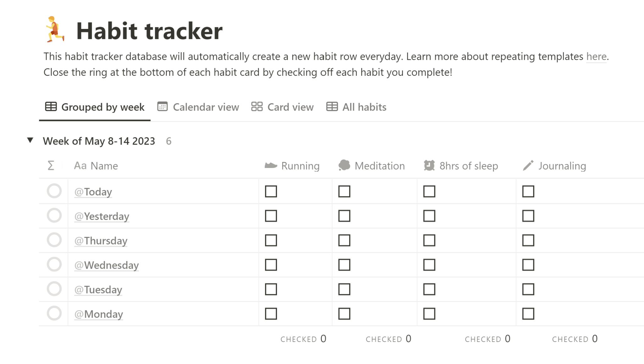Click the progress ring for Yesterday
Image resolution: width=644 pixels, height=364 pixels.
(54, 216)
